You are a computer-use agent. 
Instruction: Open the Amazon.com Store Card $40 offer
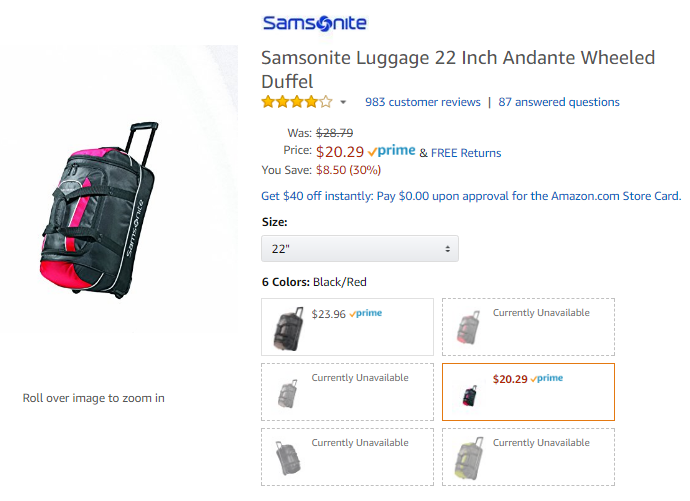(x=471, y=196)
